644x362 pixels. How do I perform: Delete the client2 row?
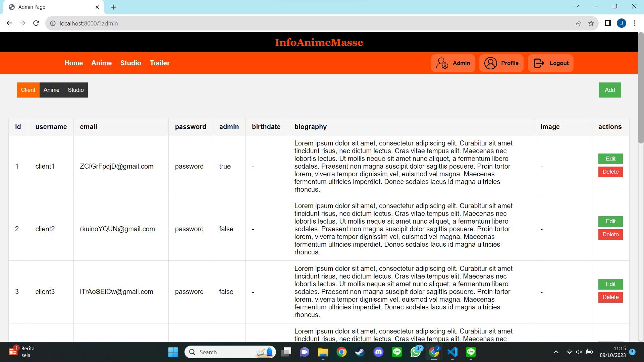coord(610,234)
